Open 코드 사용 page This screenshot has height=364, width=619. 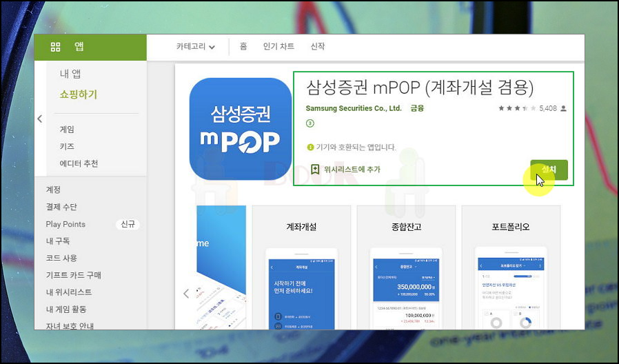click(x=61, y=258)
